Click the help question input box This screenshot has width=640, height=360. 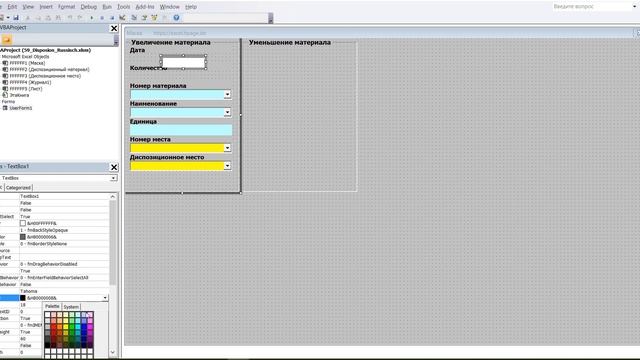(x=594, y=7)
